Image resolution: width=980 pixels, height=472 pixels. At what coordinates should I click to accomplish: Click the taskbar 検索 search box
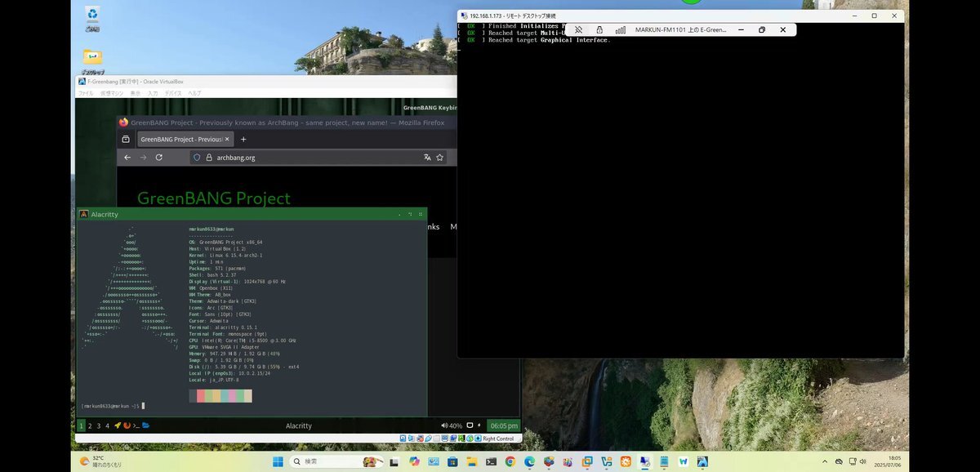336,462
